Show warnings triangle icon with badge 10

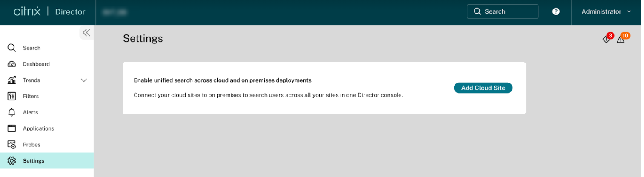pos(621,39)
